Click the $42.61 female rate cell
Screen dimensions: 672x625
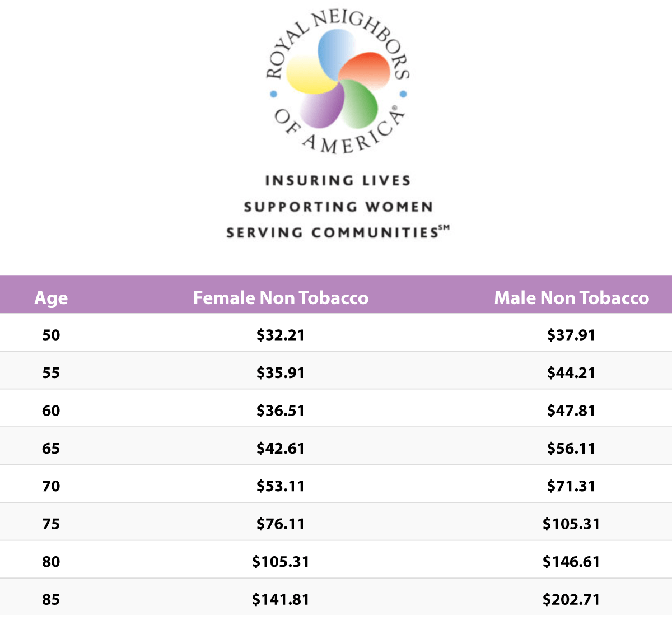[281, 449]
